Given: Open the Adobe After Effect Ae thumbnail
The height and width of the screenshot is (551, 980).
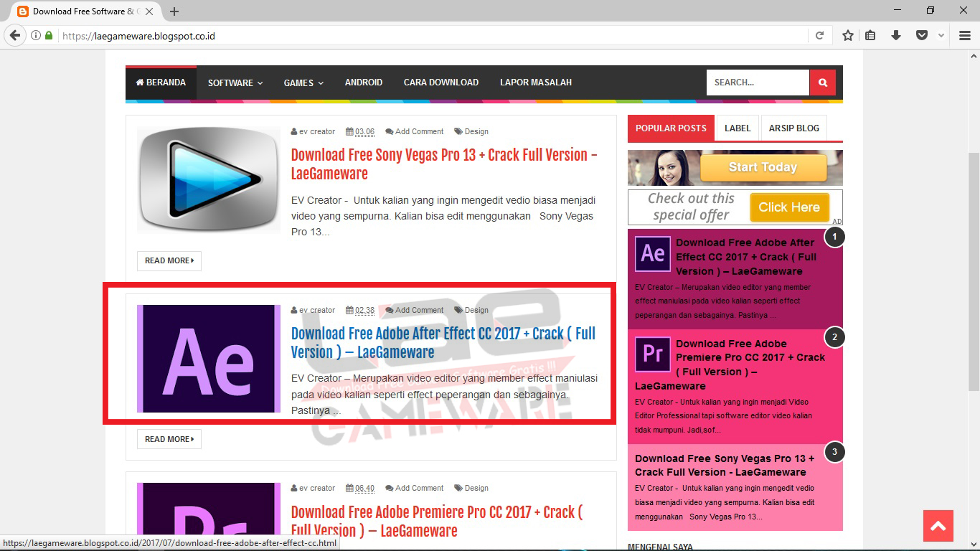Looking at the screenshot, I should [x=209, y=359].
